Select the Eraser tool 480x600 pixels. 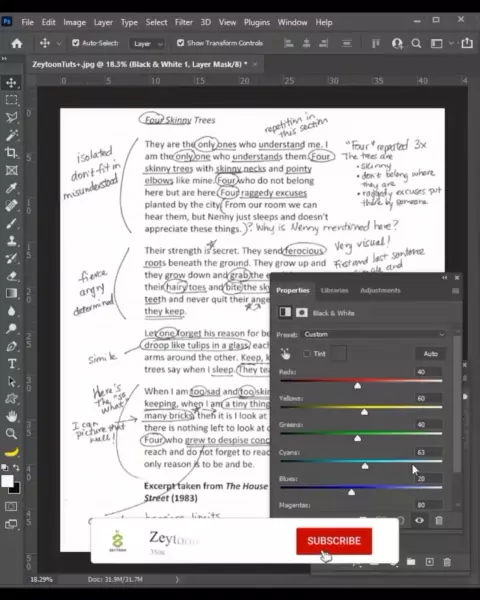(x=11, y=276)
